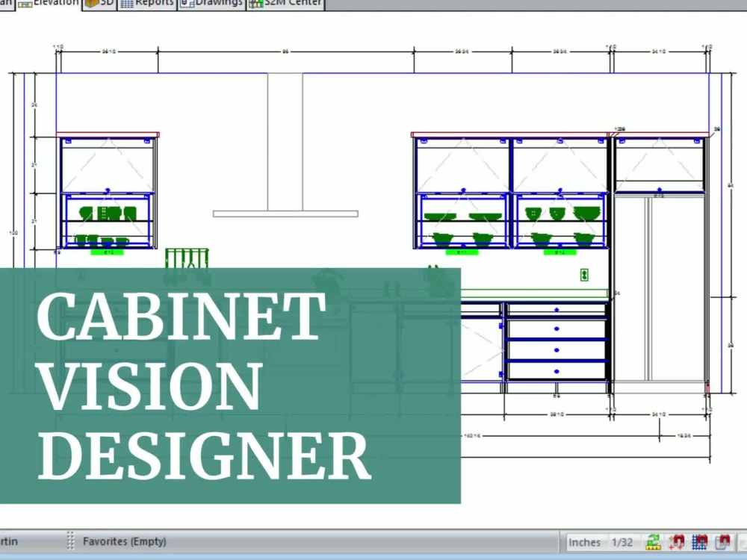Select the bottom drawer of the drawer bank

557,371
